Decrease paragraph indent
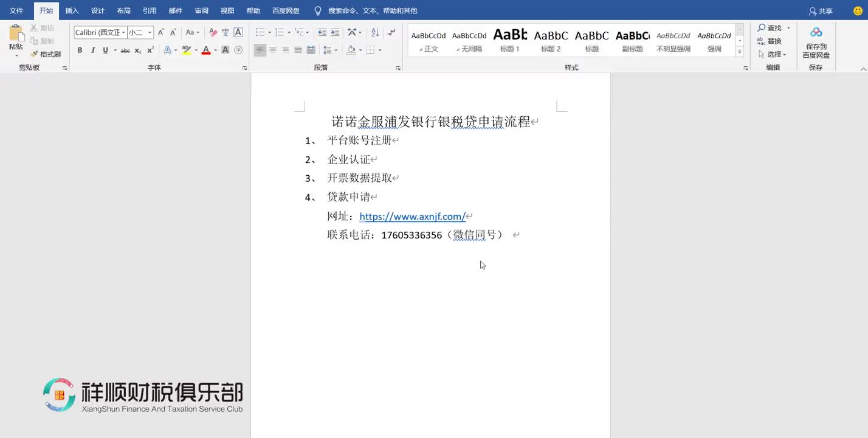Image resolution: width=868 pixels, height=438 pixels. point(322,32)
